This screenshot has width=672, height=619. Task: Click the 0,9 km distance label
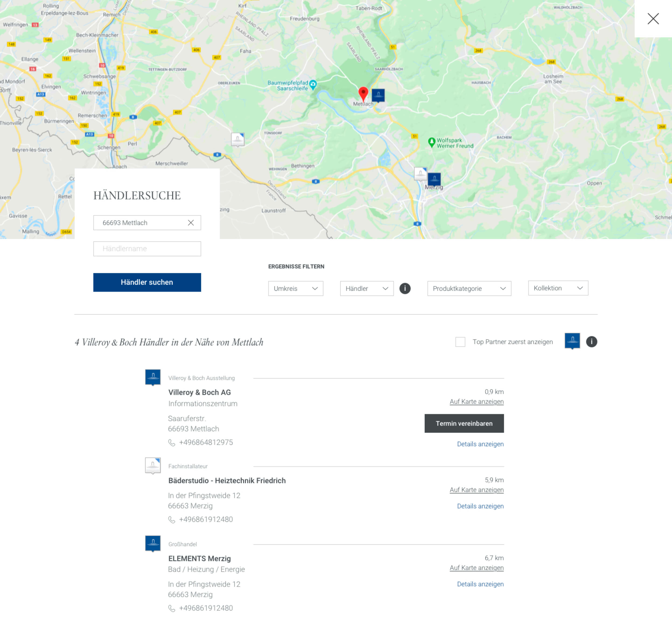494,392
